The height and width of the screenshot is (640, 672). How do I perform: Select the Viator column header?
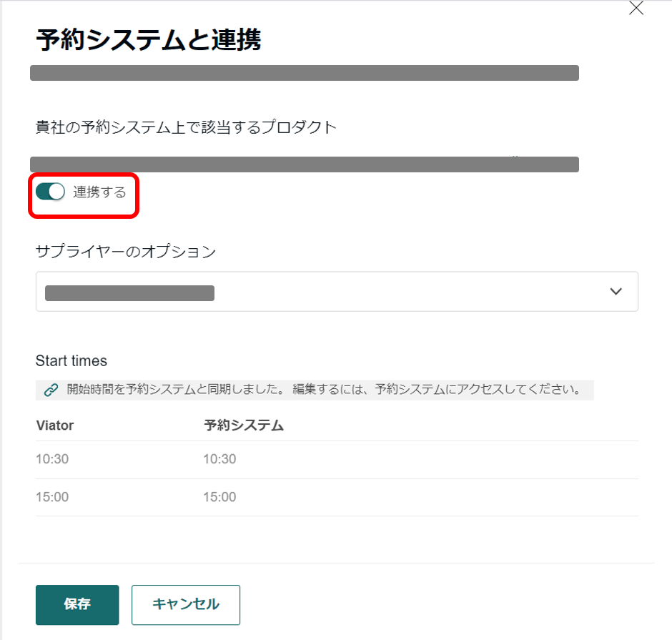pyautogui.click(x=55, y=425)
